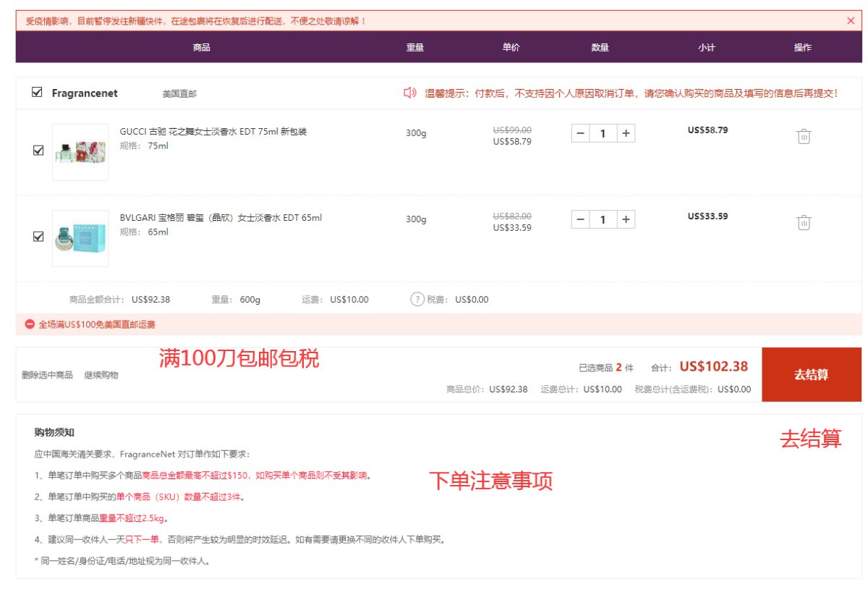Click the 操作 column header

(x=803, y=48)
